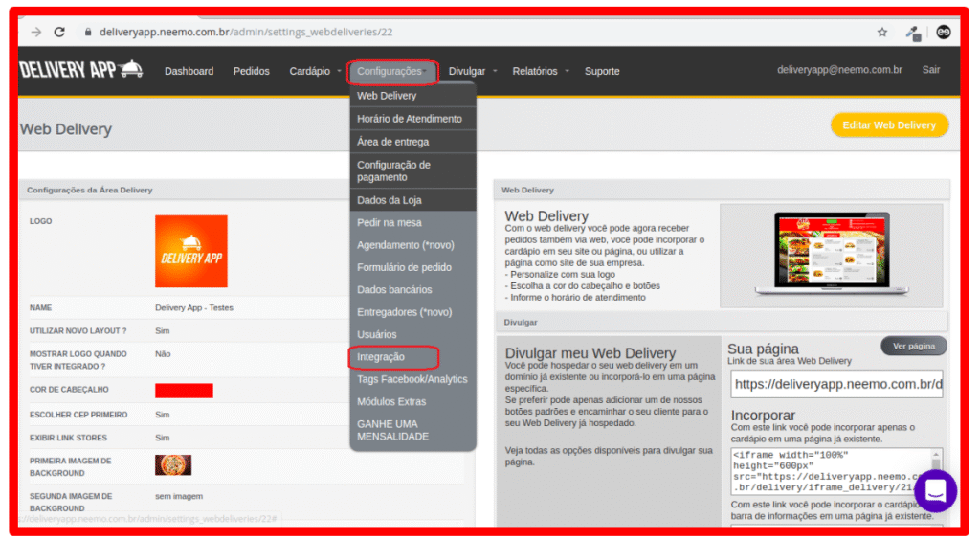This screenshot has width=980, height=541.
Task: Open Dados da Loja menu entry
Action: [389, 200]
